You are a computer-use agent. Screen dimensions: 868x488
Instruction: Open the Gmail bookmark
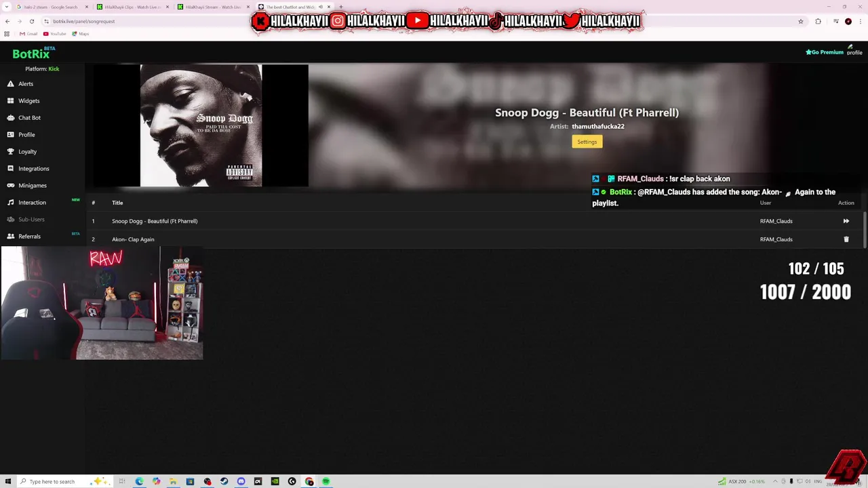click(x=28, y=33)
